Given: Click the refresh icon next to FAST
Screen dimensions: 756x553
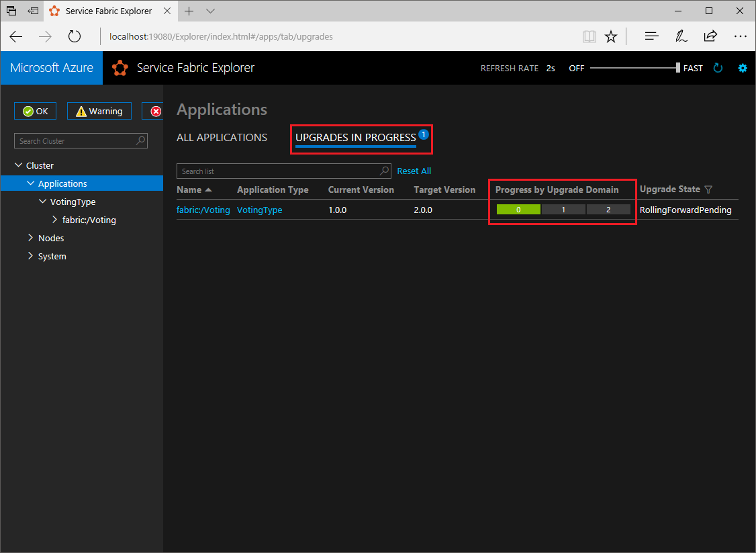Looking at the screenshot, I should click(x=718, y=67).
